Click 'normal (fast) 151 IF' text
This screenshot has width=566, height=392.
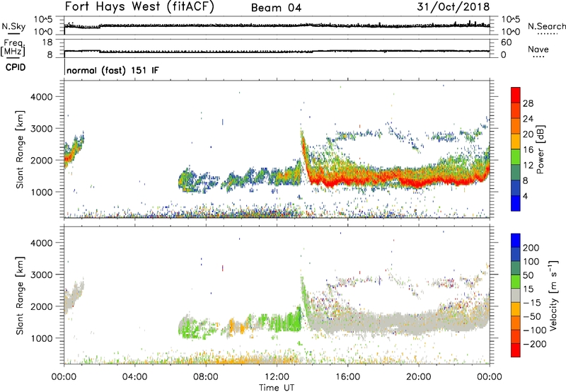(x=112, y=70)
